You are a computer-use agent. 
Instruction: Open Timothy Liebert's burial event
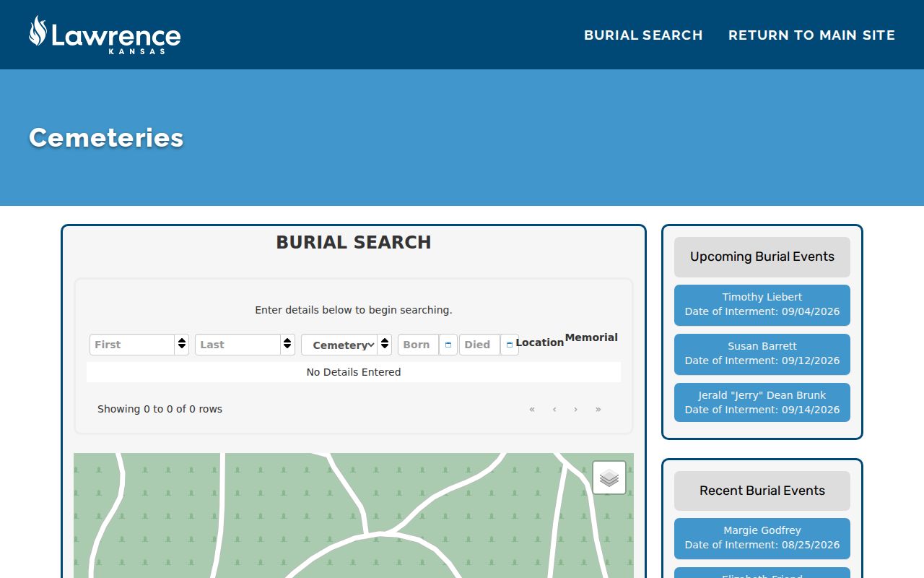click(x=762, y=304)
